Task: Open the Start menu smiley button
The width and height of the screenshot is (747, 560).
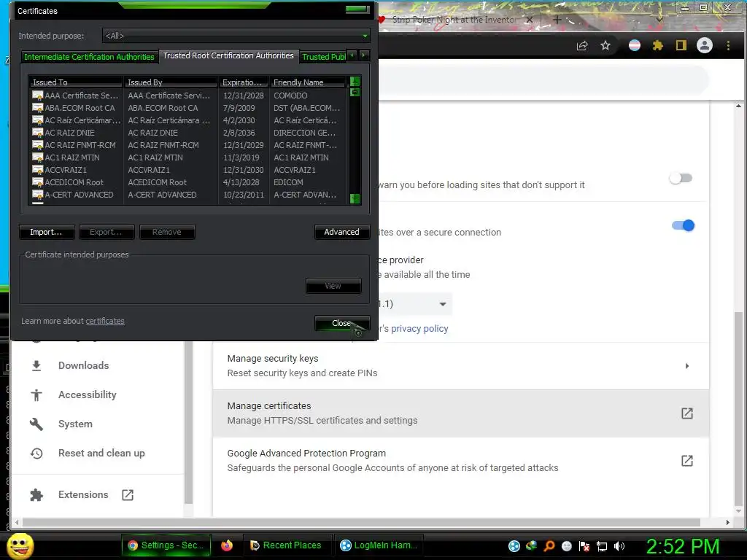Action: coord(20,545)
